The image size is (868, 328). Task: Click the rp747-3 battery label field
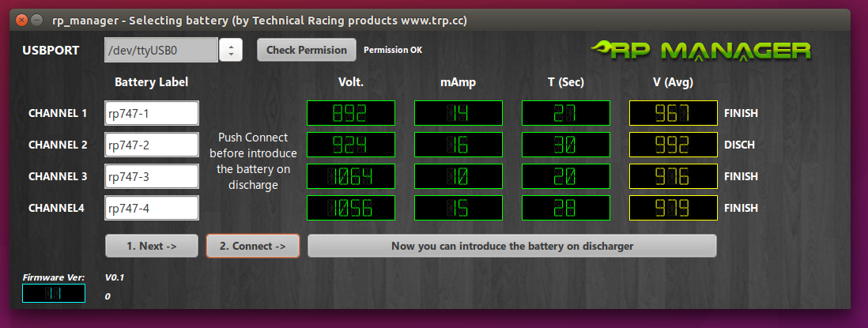152,176
